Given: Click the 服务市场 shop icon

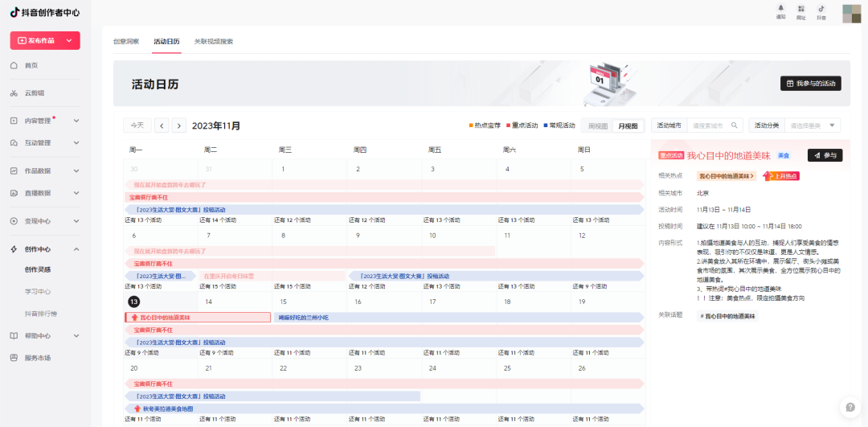Looking at the screenshot, I should click(x=14, y=358).
